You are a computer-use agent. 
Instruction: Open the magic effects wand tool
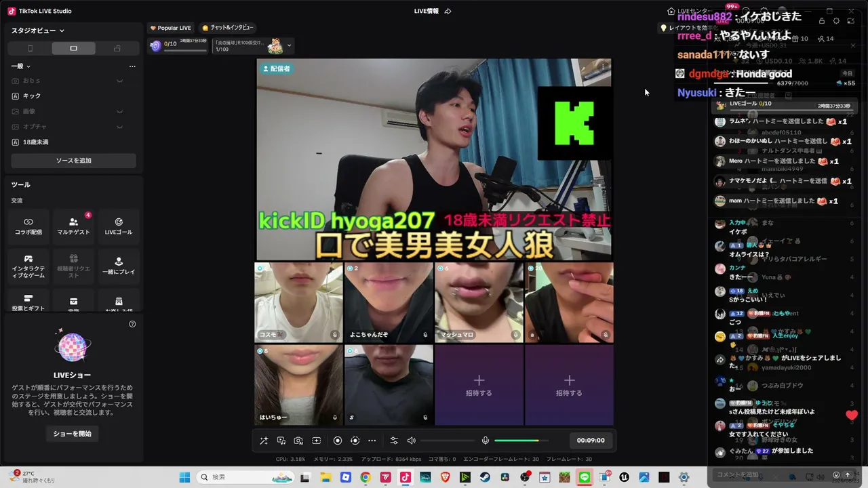click(264, 441)
